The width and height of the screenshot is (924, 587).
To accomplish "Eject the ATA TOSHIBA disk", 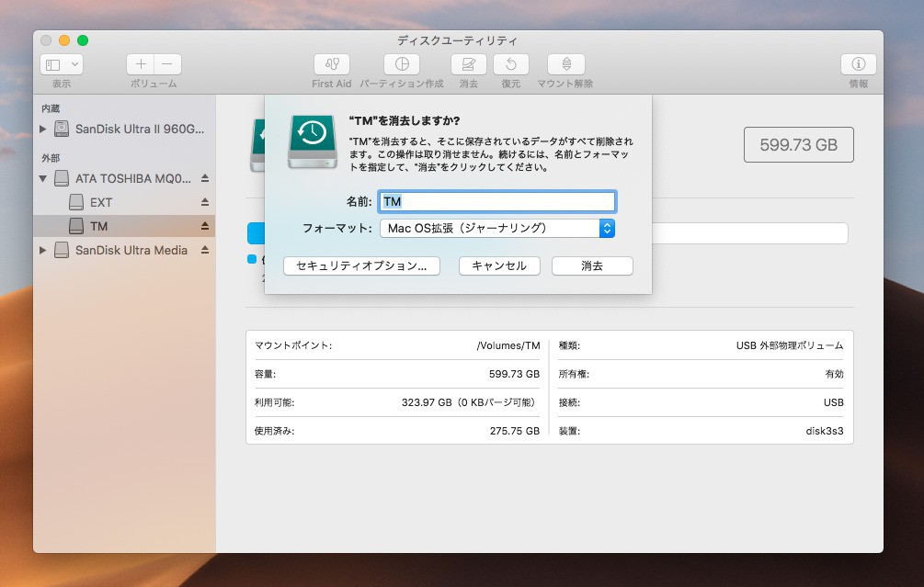I will tap(205, 178).
